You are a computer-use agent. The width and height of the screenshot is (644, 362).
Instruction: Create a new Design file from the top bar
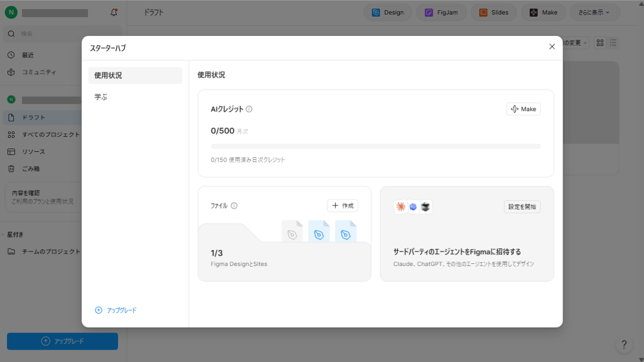pos(387,12)
